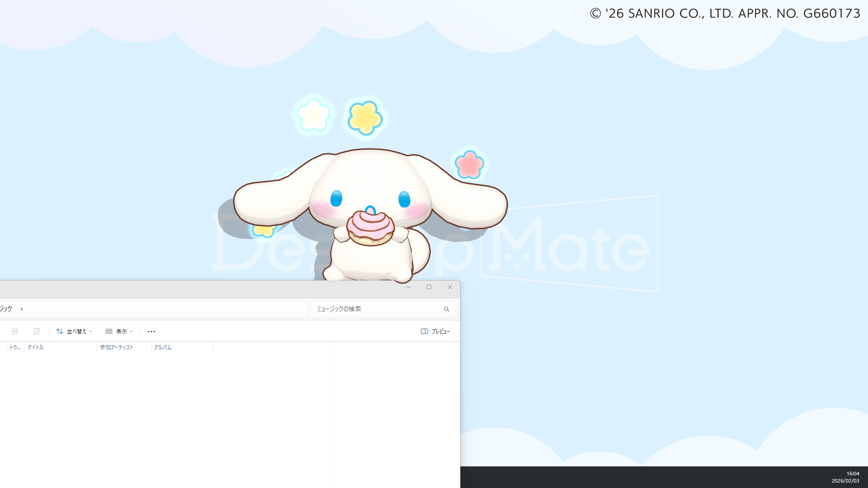
Task: Open the breadcrumb chevron after ミュージック
Action: (x=21, y=309)
